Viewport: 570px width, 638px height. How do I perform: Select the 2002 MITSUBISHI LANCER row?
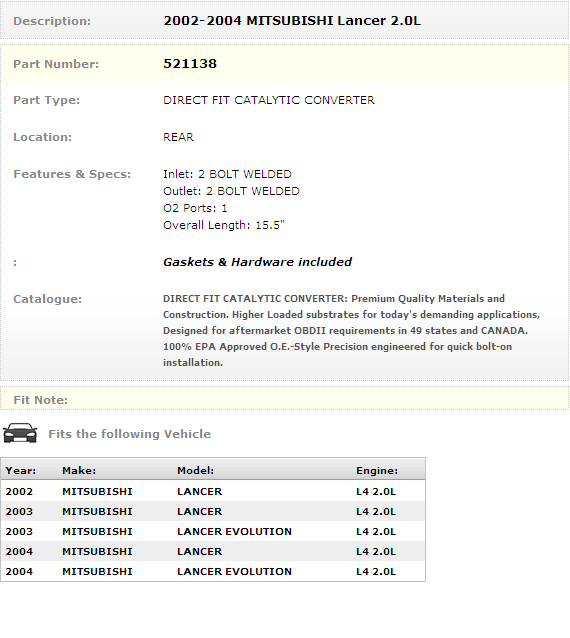[x=213, y=491]
